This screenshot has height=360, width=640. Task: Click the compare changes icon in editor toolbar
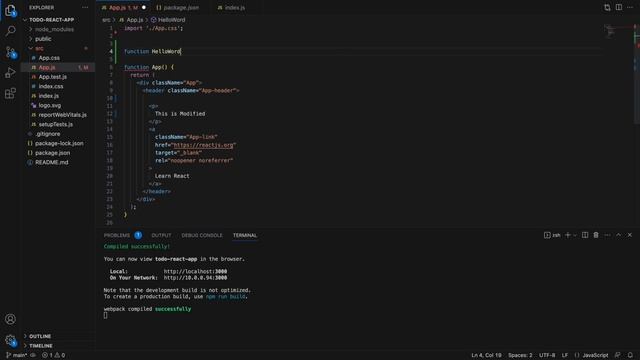coord(607,7)
